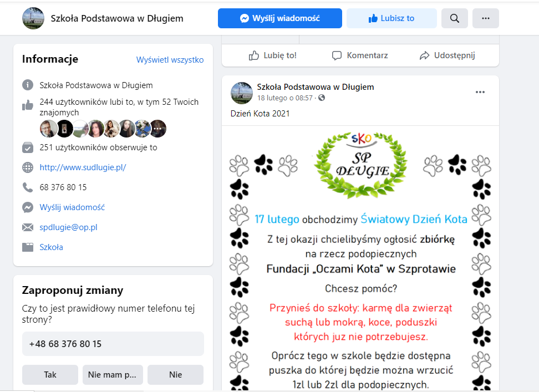Screen dimensions: 539x392
Task: Click Komentarz under the post above
Action: 360,55
